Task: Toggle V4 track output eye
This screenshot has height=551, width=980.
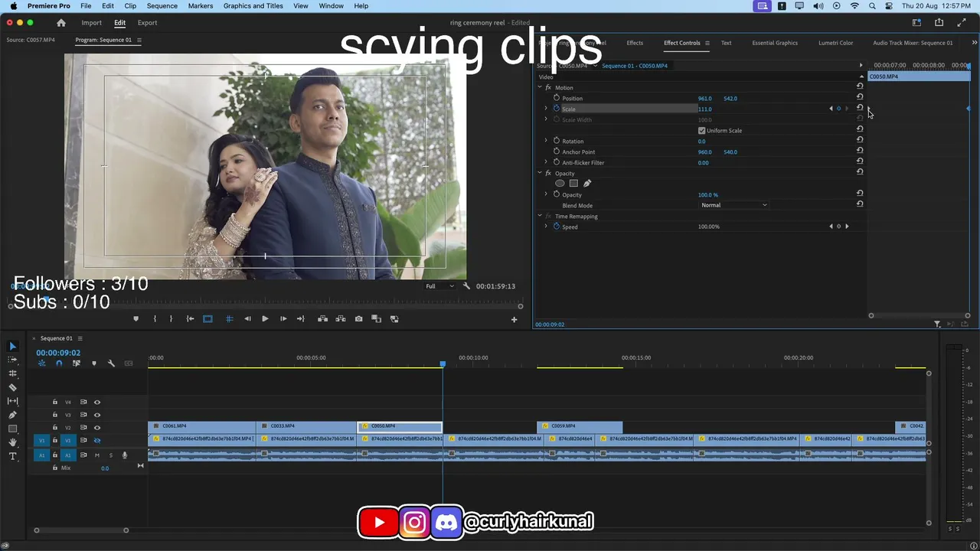Action: [x=96, y=402]
